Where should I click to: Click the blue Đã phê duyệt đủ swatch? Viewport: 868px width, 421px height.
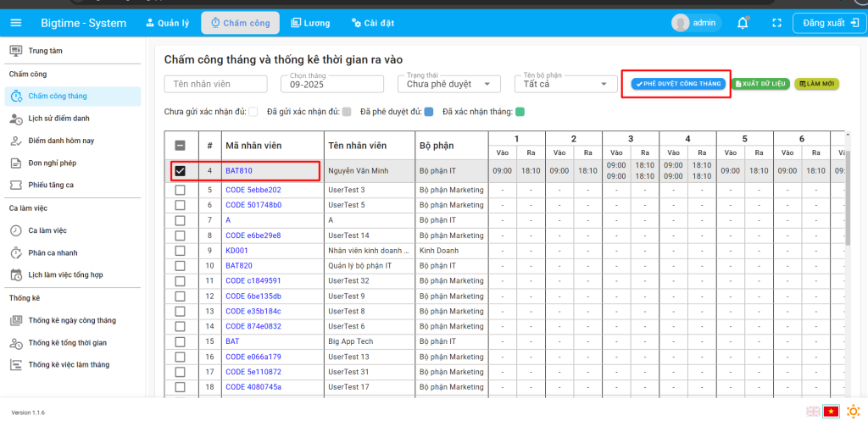(429, 112)
